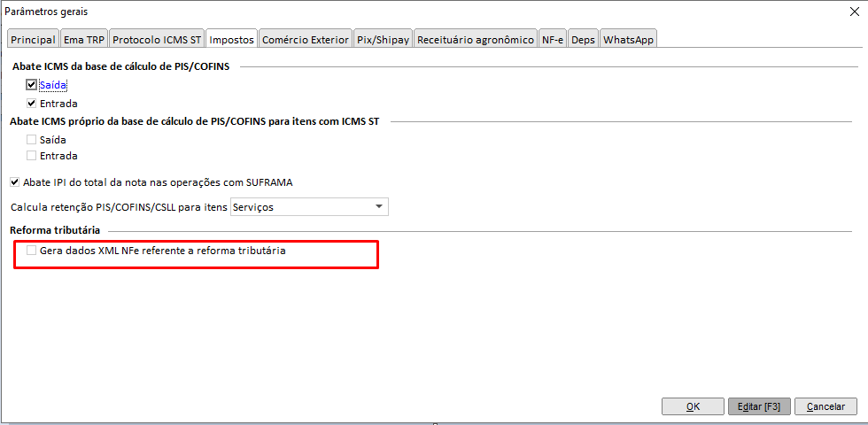
Task: Select the Protocolo ICMS ST tab
Action: point(157,40)
